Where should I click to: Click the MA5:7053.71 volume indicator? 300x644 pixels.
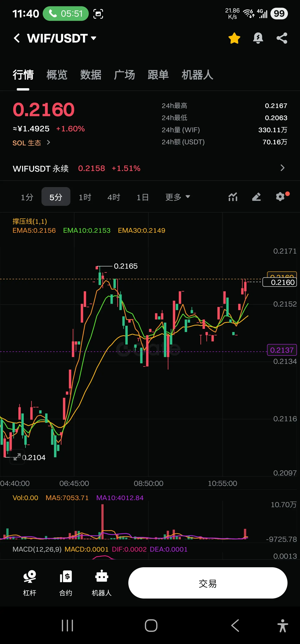(67, 498)
